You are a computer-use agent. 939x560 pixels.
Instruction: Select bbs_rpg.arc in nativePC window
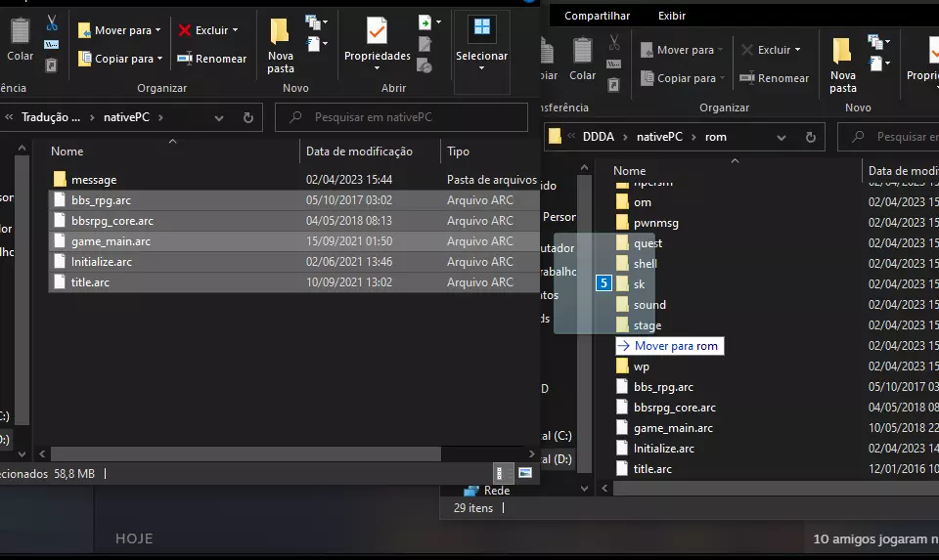click(293, 200)
